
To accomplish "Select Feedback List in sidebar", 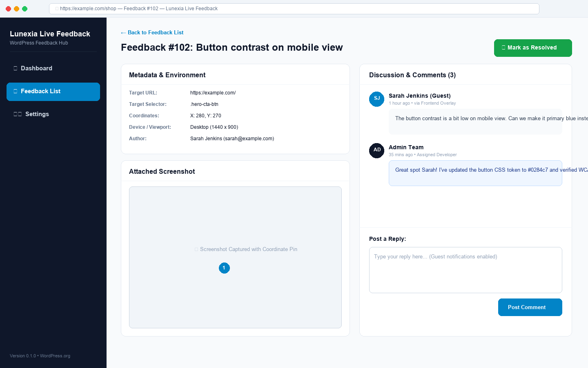I will pos(53,92).
